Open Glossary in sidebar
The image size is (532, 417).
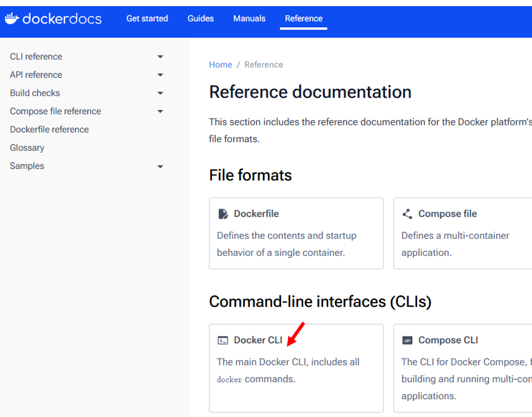(27, 148)
